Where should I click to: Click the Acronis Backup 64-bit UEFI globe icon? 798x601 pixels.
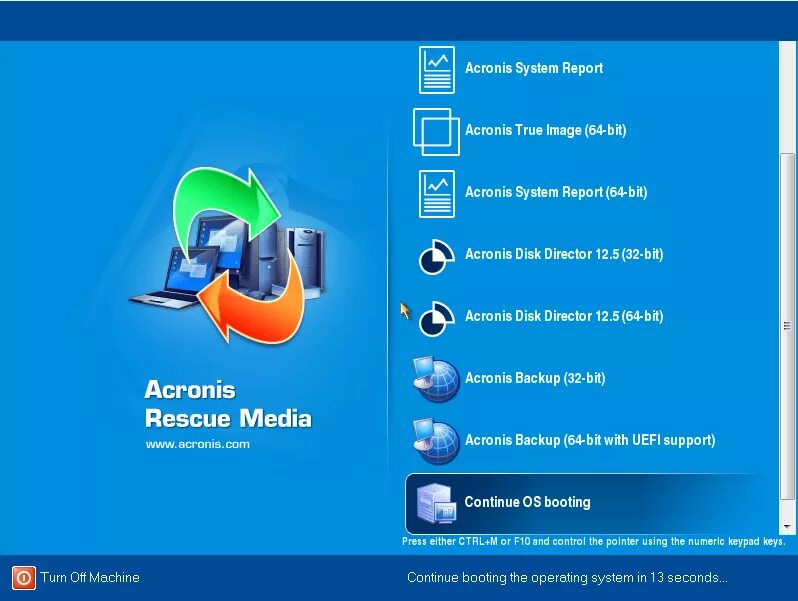[436, 442]
